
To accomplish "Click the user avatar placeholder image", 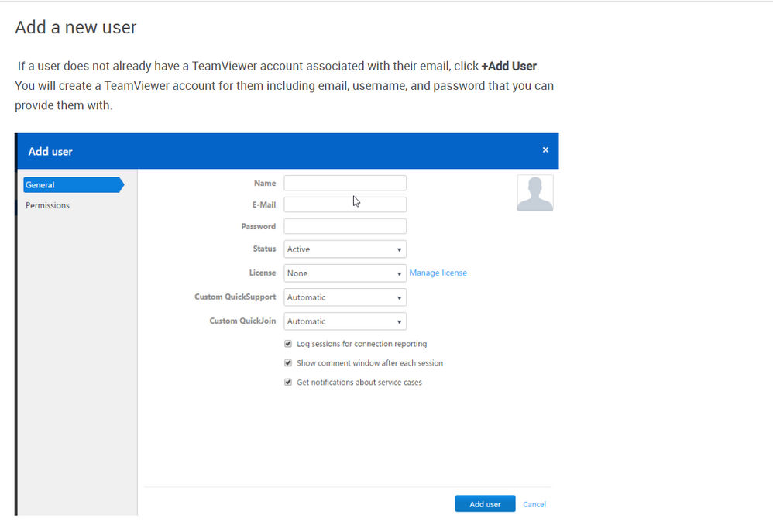I will pos(535,193).
